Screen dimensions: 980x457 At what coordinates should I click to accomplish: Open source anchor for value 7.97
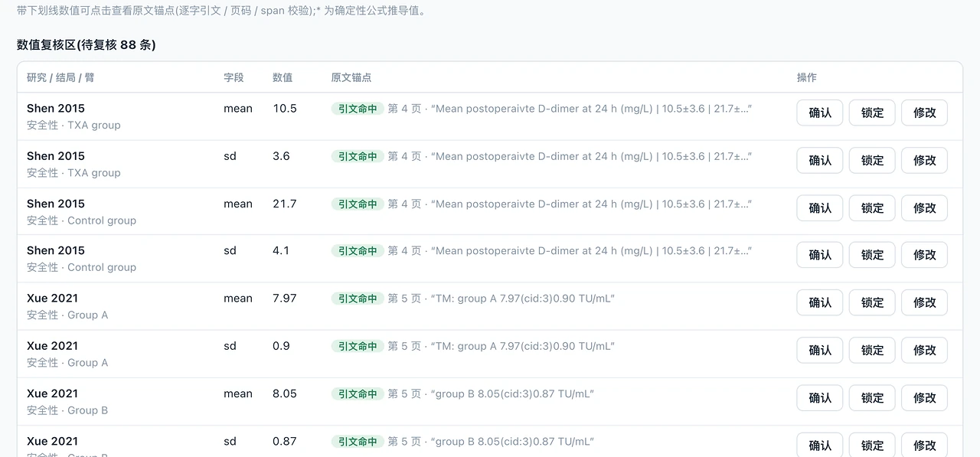[x=284, y=299]
